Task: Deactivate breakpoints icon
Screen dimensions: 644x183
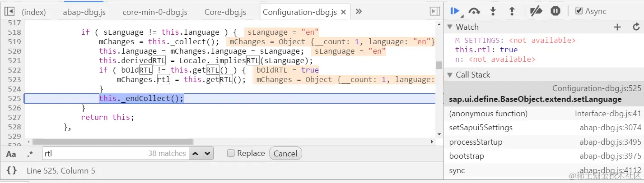Action: tap(536, 11)
